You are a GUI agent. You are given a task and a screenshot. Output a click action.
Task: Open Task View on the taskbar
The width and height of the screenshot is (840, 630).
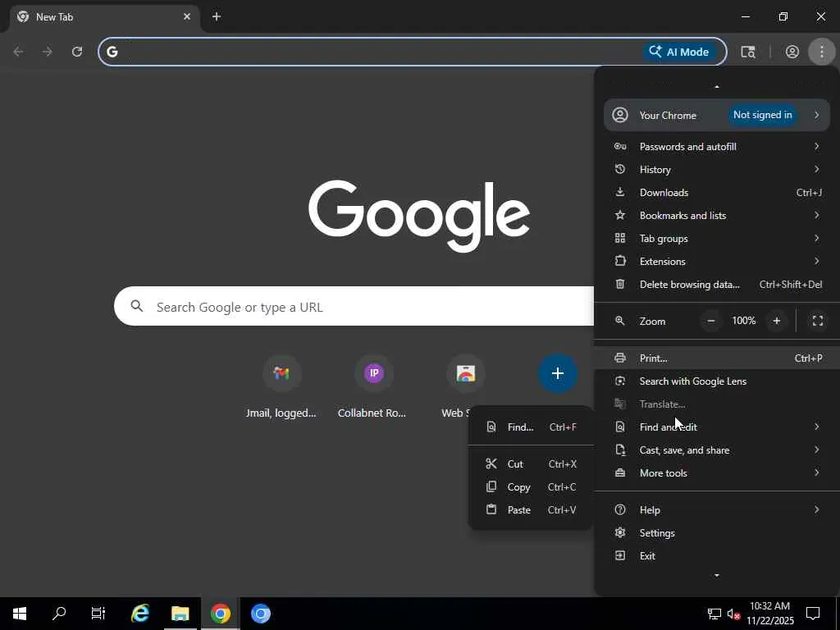coord(98,614)
